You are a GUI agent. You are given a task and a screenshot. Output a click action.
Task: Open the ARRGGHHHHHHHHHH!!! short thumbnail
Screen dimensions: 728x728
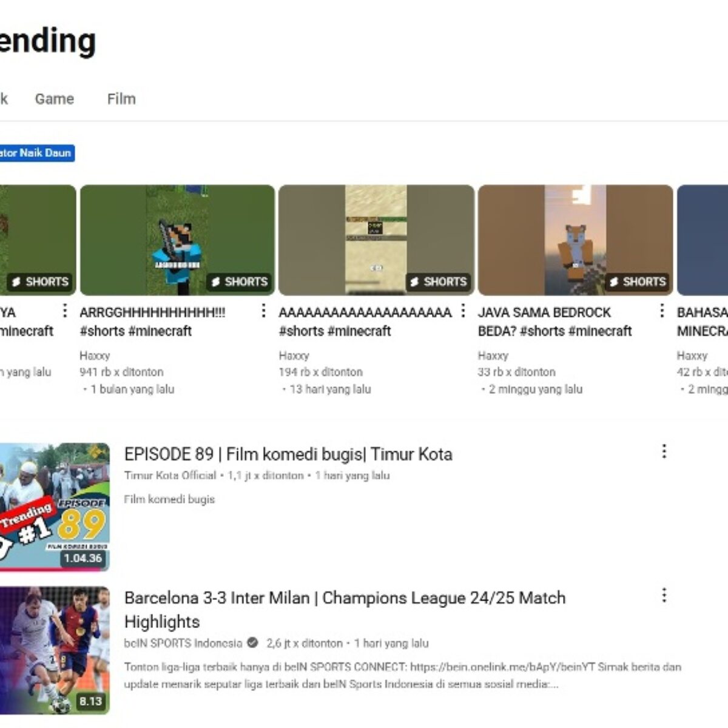click(x=177, y=240)
